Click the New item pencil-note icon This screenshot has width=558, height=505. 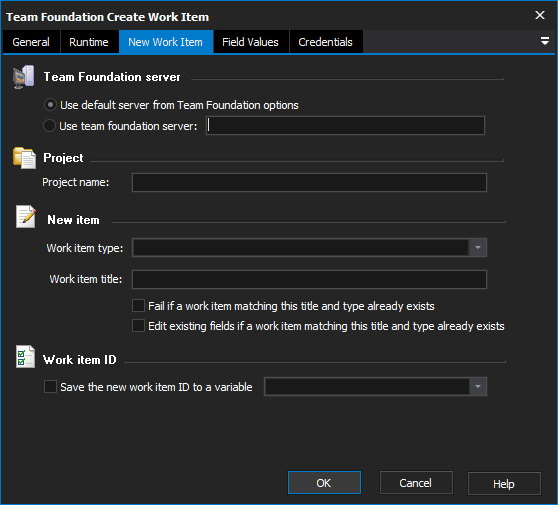[x=26, y=216]
